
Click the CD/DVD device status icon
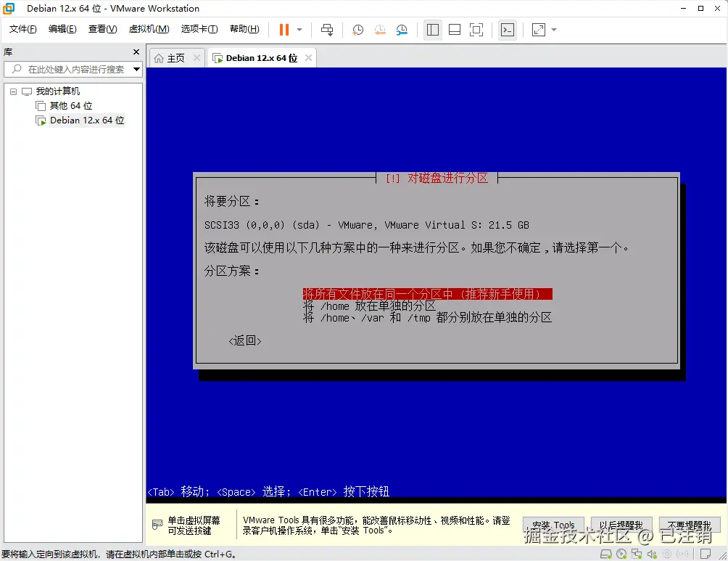pyautogui.click(x=621, y=554)
